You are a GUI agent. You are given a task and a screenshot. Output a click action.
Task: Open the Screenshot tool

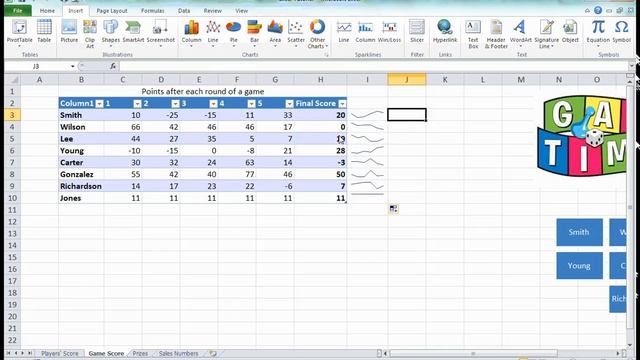click(160, 33)
